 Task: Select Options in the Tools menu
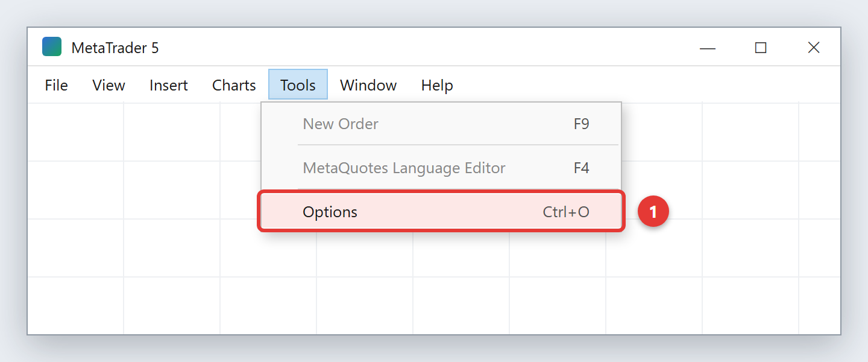pos(441,212)
